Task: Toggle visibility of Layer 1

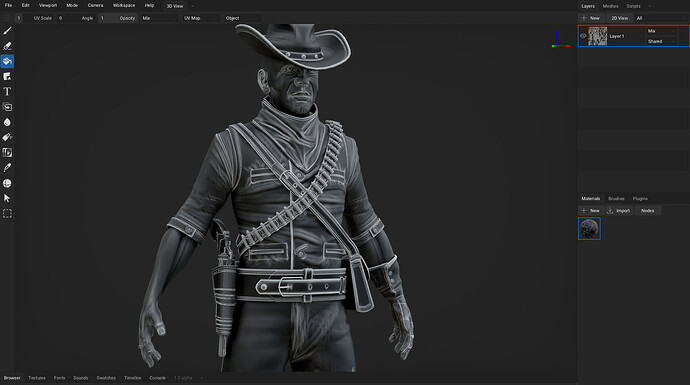Action: (583, 36)
